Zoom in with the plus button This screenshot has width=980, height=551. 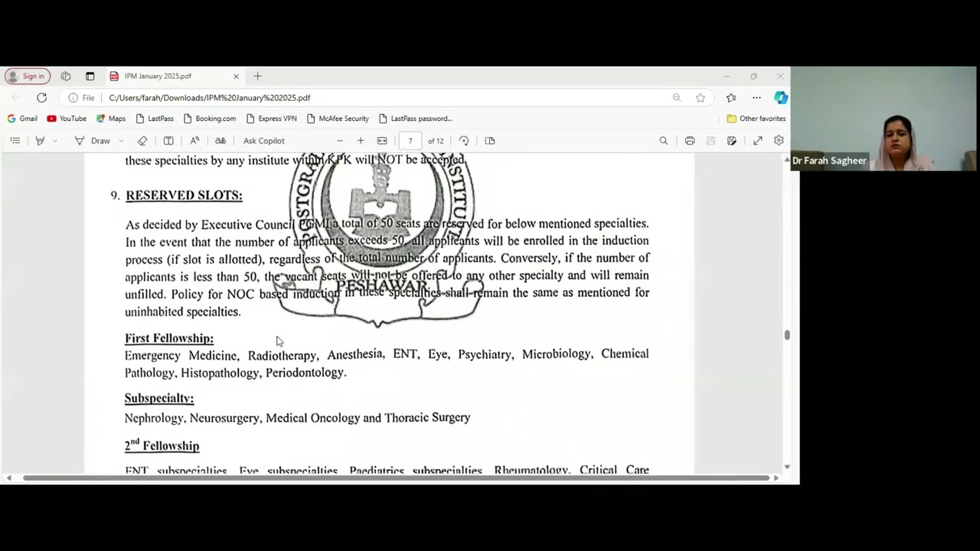pos(361,141)
